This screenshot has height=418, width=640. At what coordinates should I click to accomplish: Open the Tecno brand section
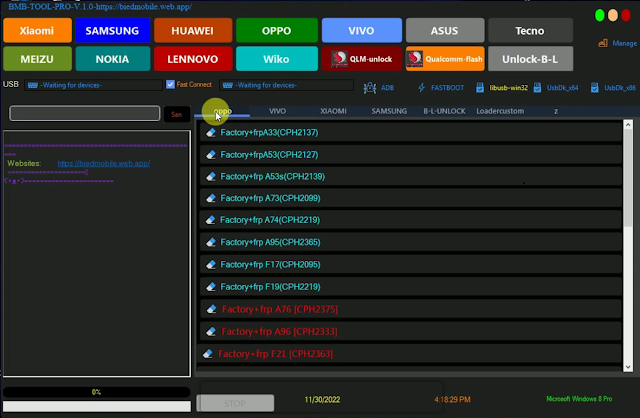[530, 31]
